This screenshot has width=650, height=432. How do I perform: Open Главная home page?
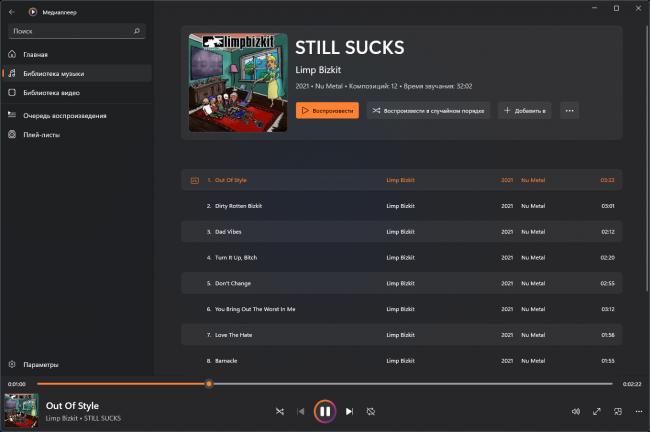coord(77,54)
